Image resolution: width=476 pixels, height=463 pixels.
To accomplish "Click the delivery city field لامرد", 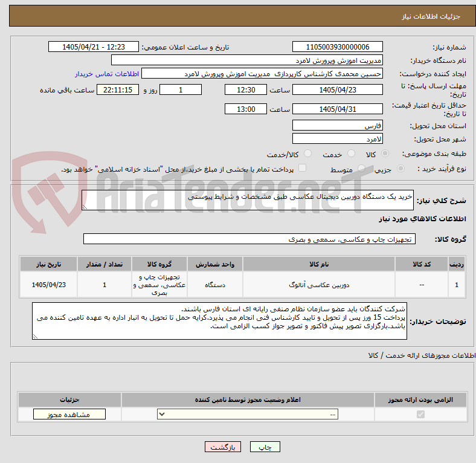I will pos(337,139).
